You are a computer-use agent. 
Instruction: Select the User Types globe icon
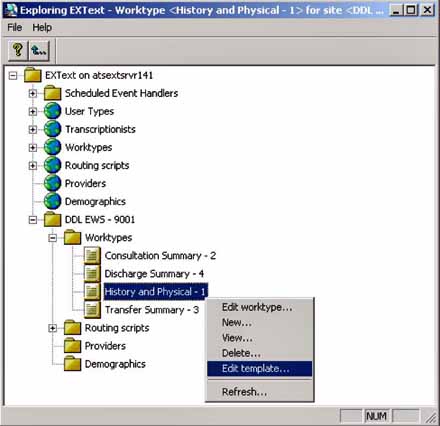tap(52, 111)
